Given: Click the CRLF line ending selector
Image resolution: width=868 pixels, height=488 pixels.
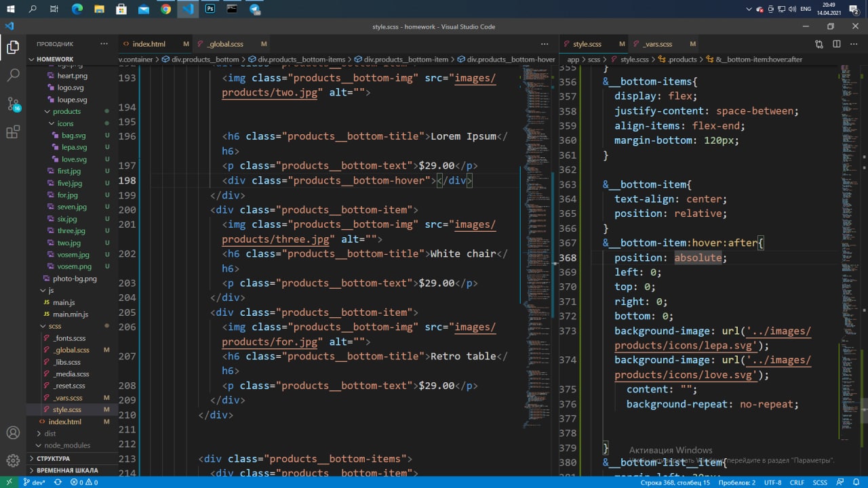Looking at the screenshot, I should tap(796, 483).
